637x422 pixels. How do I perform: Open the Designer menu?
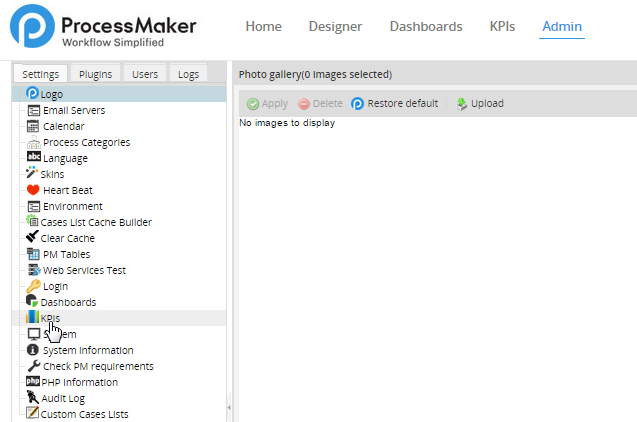click(x=335, y=27)
